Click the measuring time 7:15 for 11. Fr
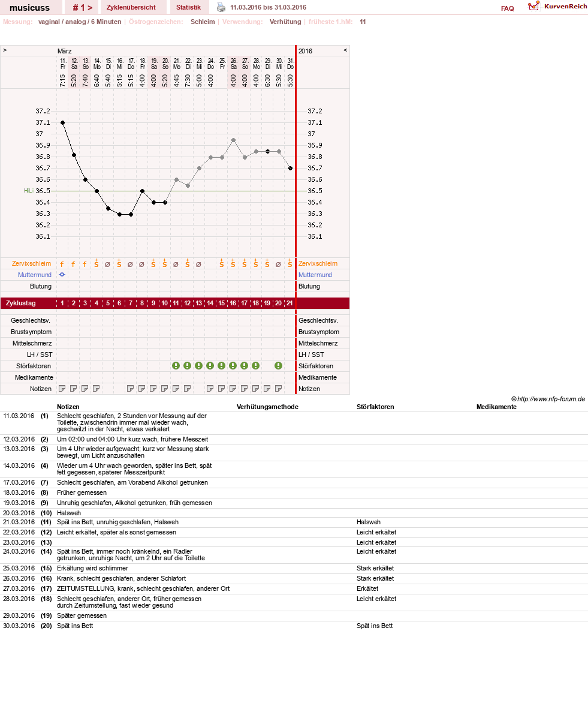This screenshot has height=721, width=588. point(63,81)
